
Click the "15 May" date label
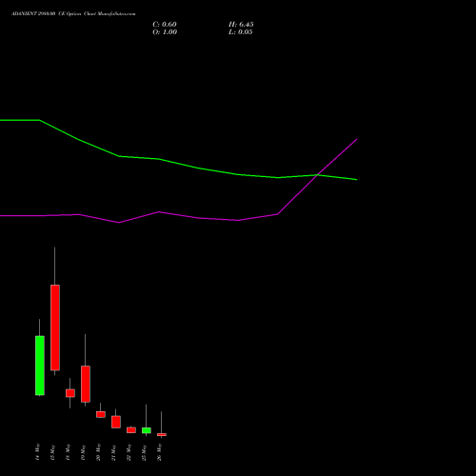click(x=52, y=452)
